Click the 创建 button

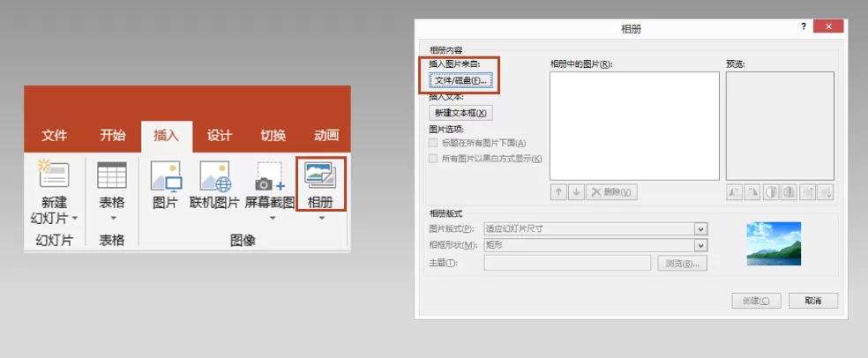pyautogui.click(x=756, y=301)
